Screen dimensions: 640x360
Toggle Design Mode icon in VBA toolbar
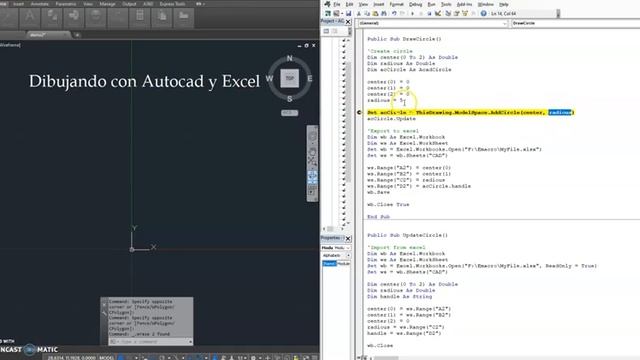coord(438,13)
